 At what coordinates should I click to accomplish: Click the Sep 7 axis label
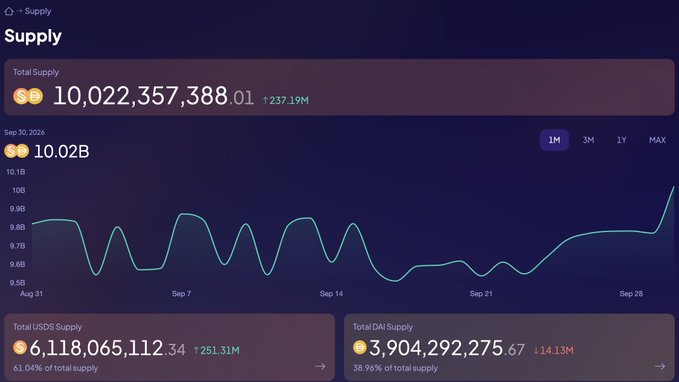tap(181, 294)
